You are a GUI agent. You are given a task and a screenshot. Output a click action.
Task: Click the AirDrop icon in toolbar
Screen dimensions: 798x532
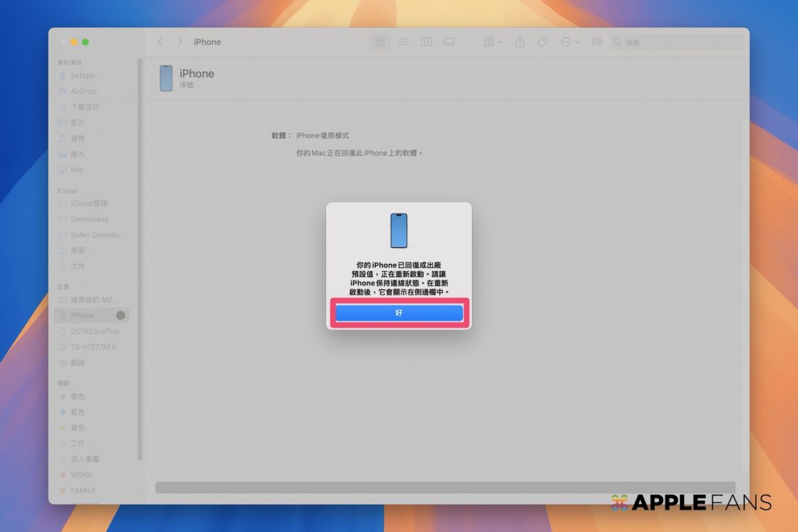(596, 42)
